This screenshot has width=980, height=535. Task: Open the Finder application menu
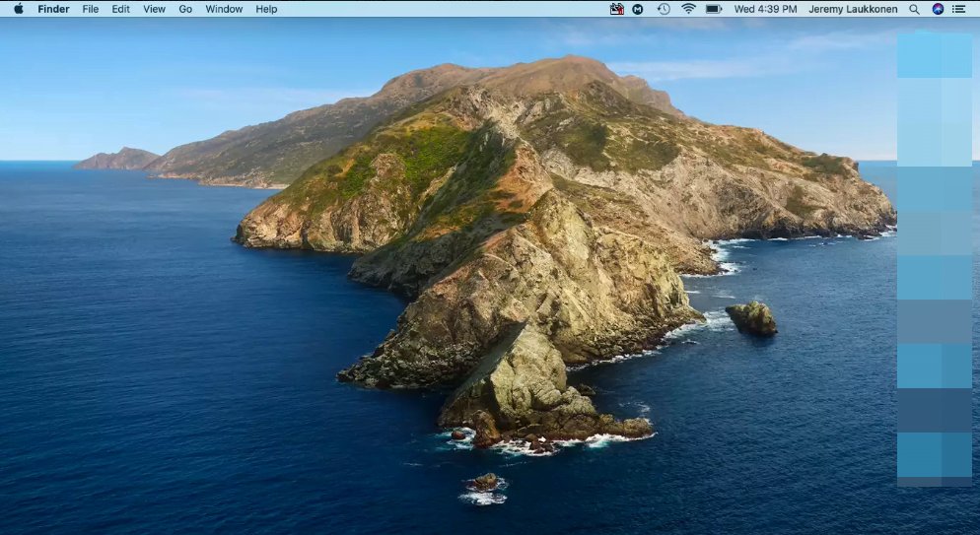click(x=53, y=9)
